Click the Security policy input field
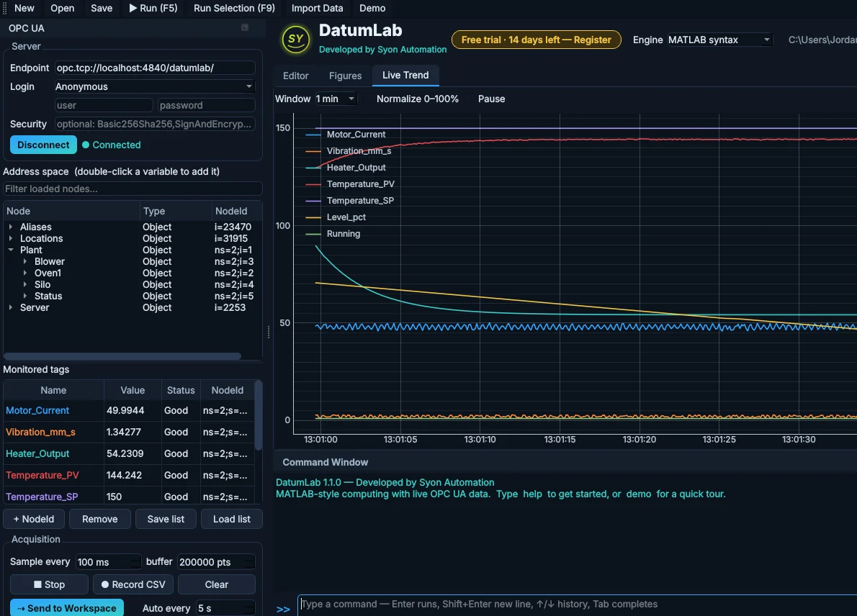Viewport: 857px width, 616px height. [x=154, y=124]
